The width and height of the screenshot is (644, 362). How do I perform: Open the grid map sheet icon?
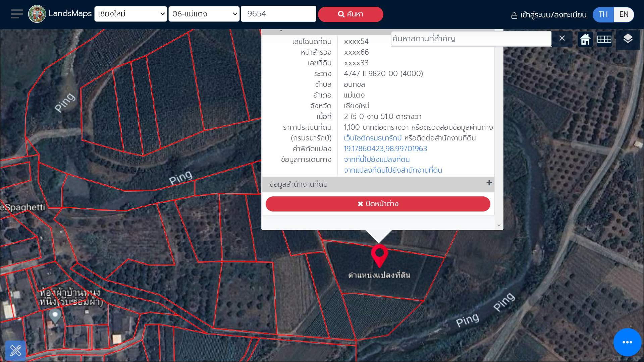click(x=604, y=39)
